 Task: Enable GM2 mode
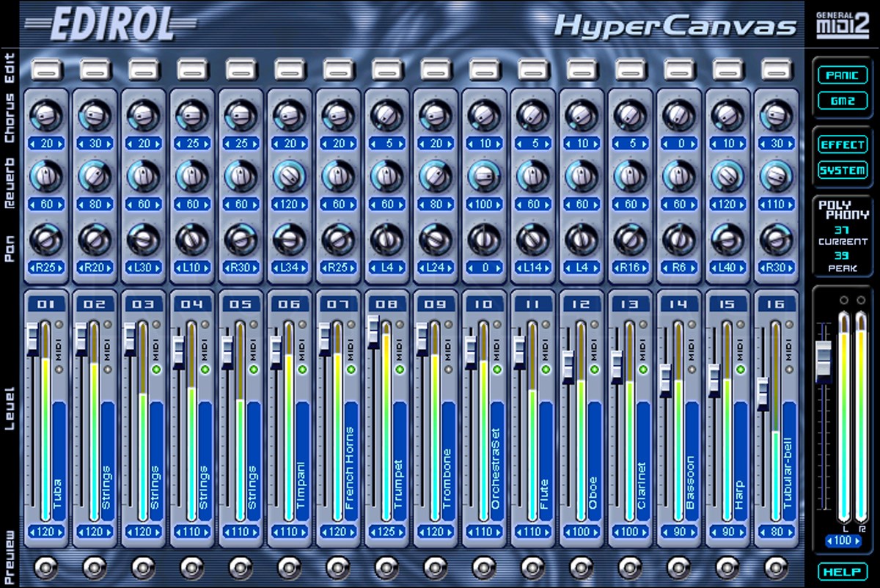(843, 100)
